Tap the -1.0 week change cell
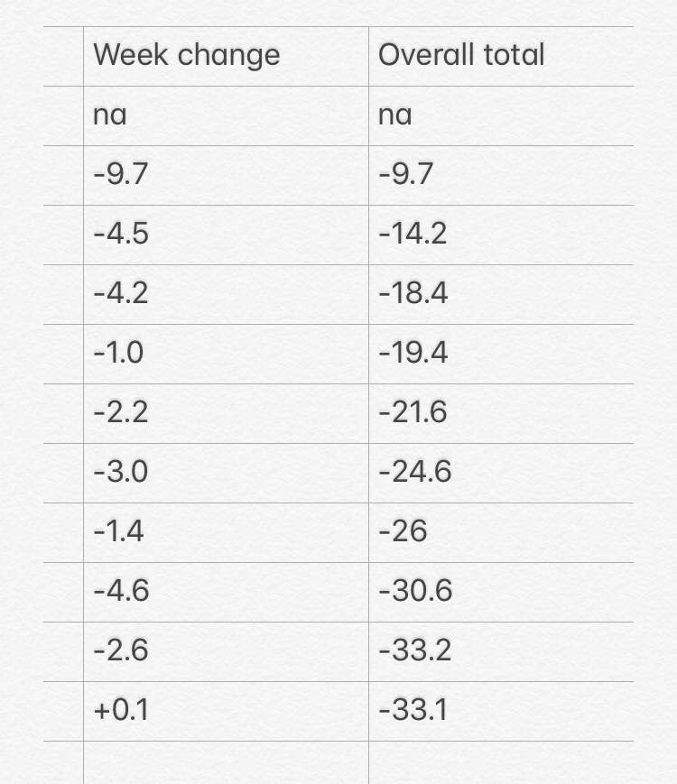This screenshot has width=677, height=784. [x=227, y=354]
